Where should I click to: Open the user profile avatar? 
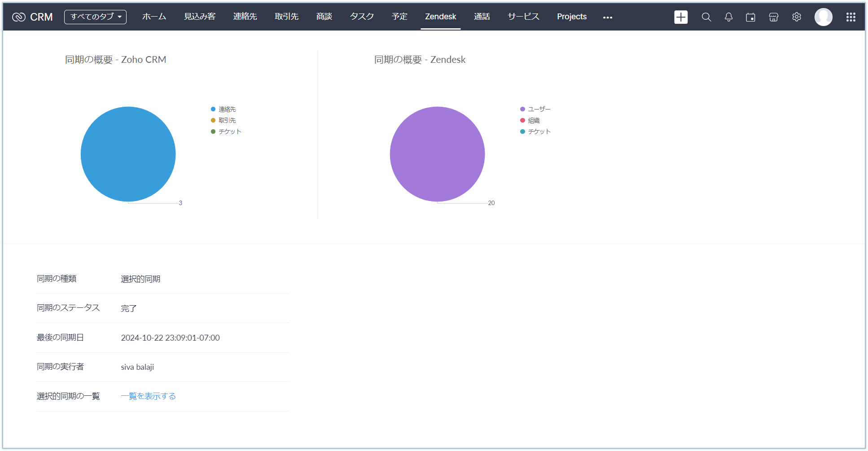(824, 17)
